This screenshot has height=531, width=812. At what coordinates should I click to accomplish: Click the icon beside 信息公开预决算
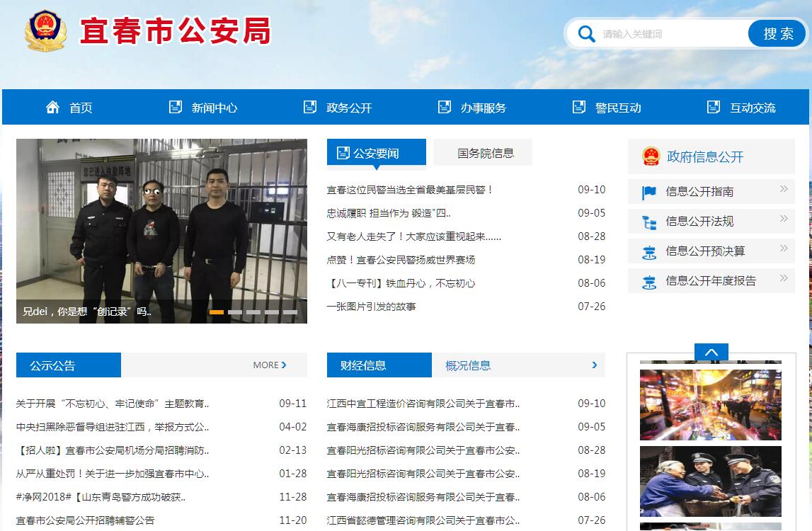[649, 251]
